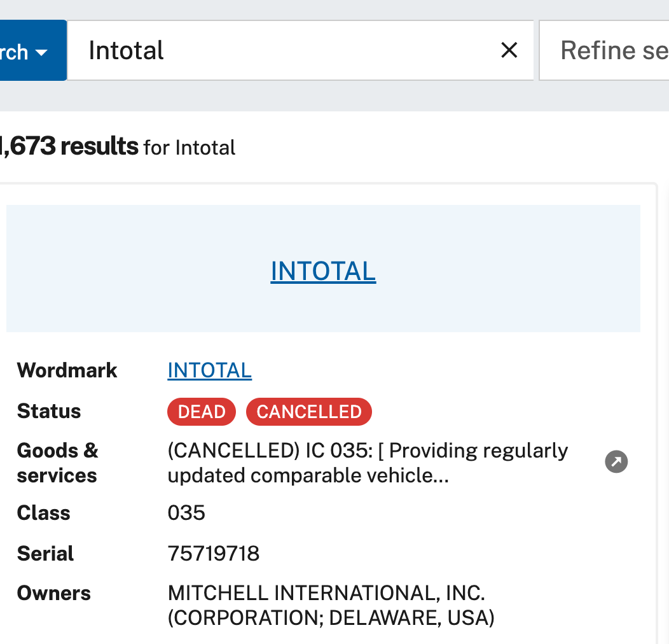Open the INTOTAL mark heading link
Viewport: 669px width, 644px height.
(x=323, y=271)
